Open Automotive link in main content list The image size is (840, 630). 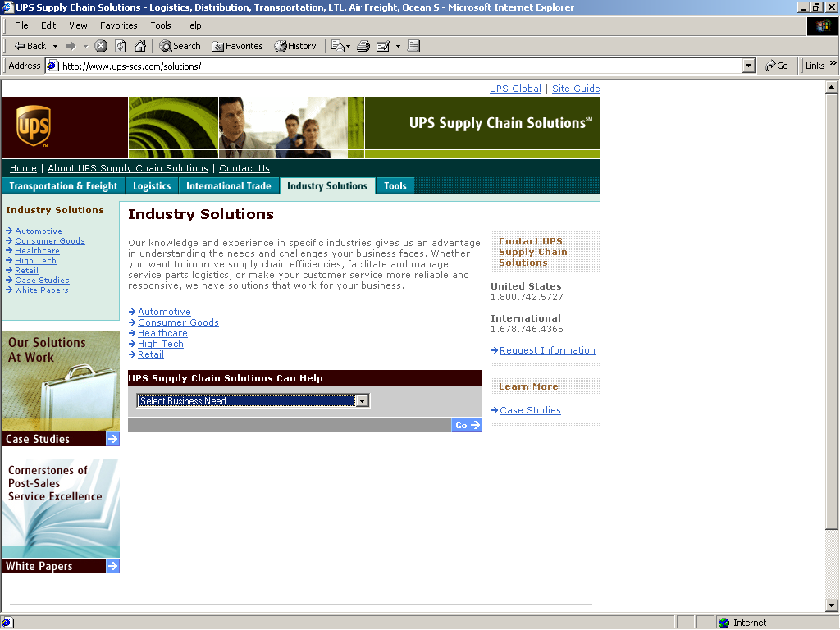point(164,312)
